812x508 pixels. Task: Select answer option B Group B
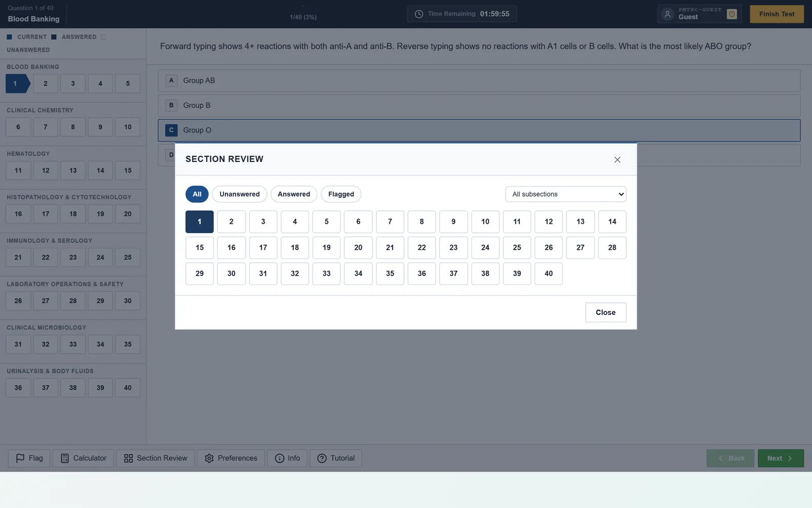click(479, 105)
